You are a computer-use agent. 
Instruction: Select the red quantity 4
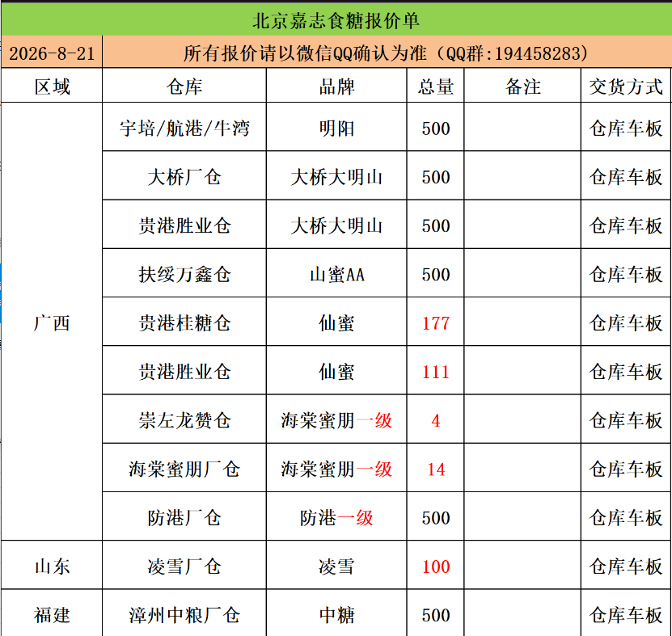435,420
